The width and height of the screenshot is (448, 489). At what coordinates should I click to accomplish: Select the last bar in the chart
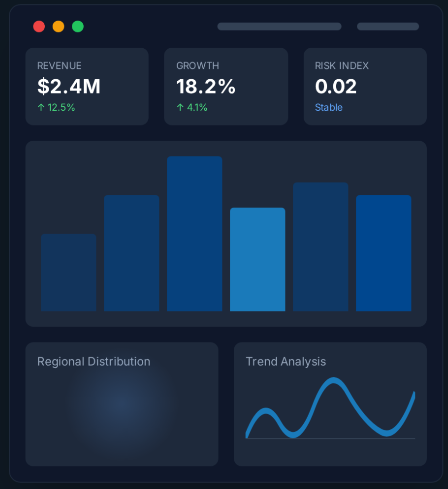[384, 253]
